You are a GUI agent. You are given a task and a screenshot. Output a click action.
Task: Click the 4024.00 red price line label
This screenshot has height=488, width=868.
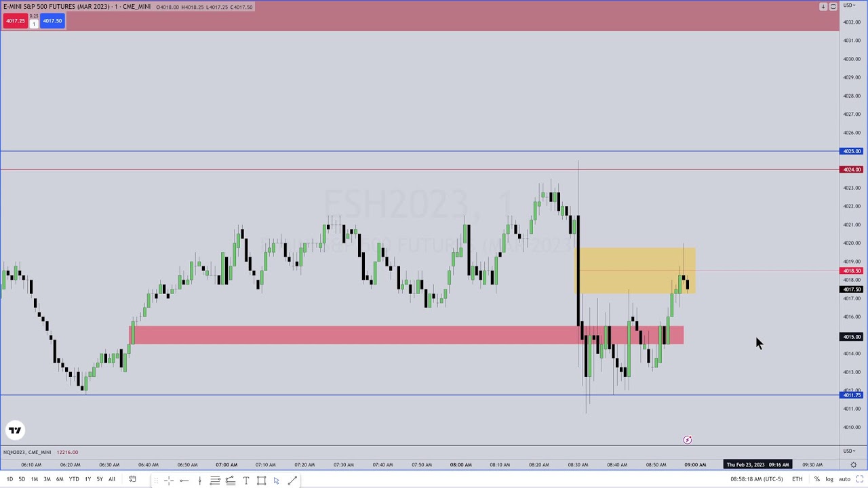852,169
